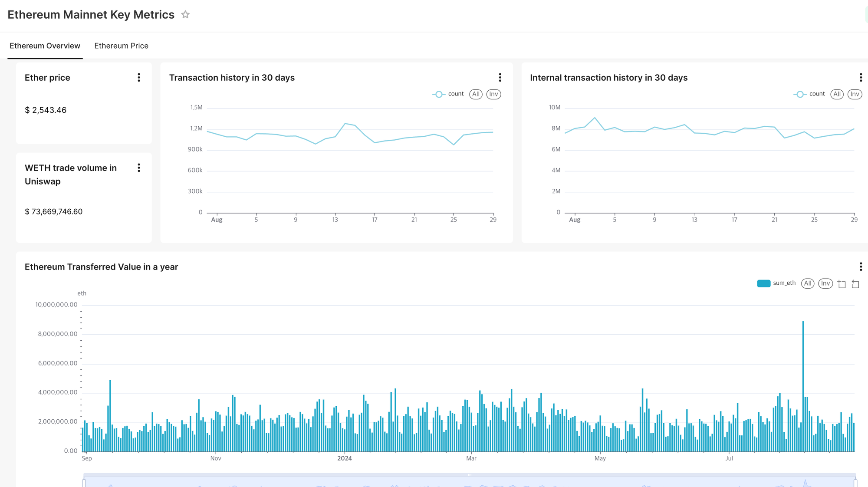Click Inv in Internal transaction legend

(x=855, y=94)
